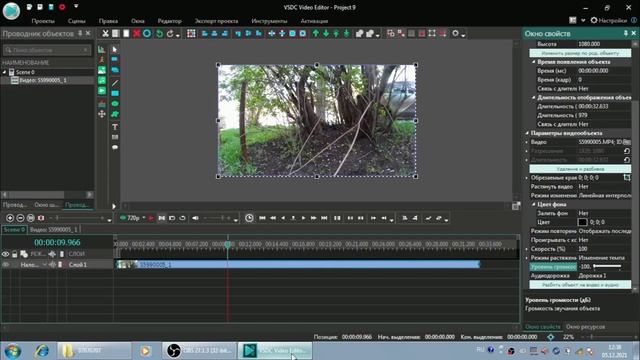640x360 pixels.
Task: Collapse the Scene 0 tree node
Action: 4,72
